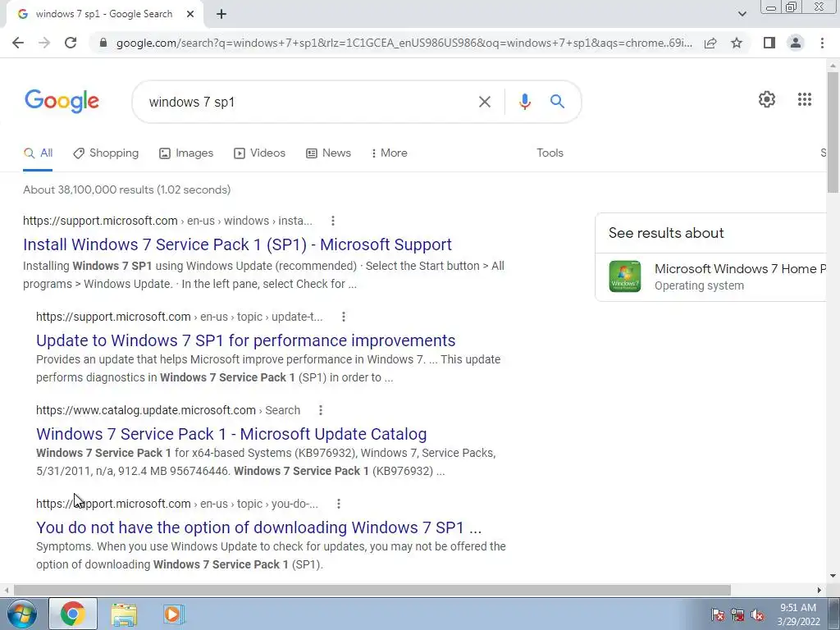This screenshot has height=630, width=840.
Task: Open options for Update Catalog result
Action: 321,410
